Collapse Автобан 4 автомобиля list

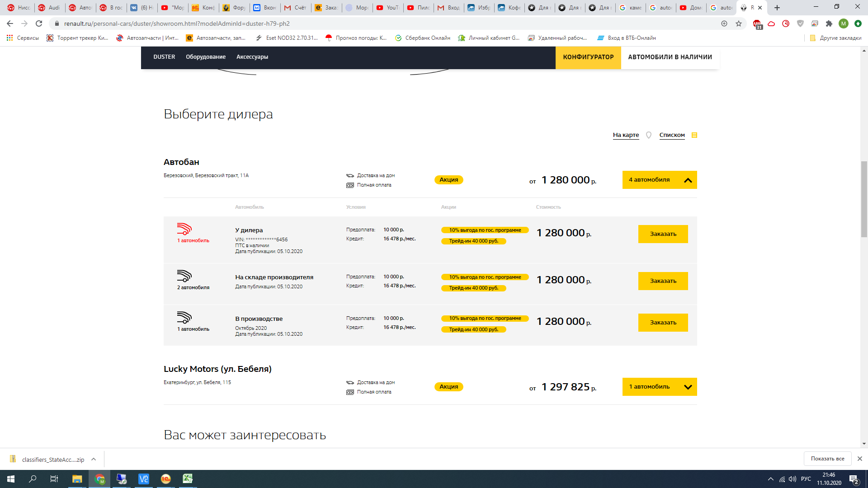coord(660,180)
